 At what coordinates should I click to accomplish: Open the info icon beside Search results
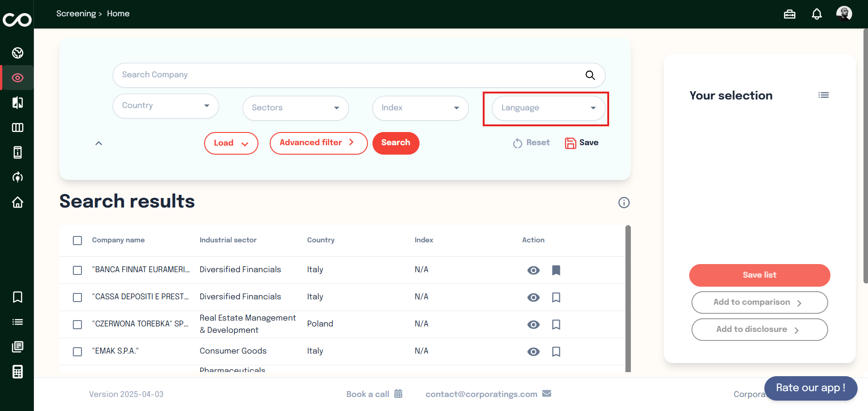[624, 203]
